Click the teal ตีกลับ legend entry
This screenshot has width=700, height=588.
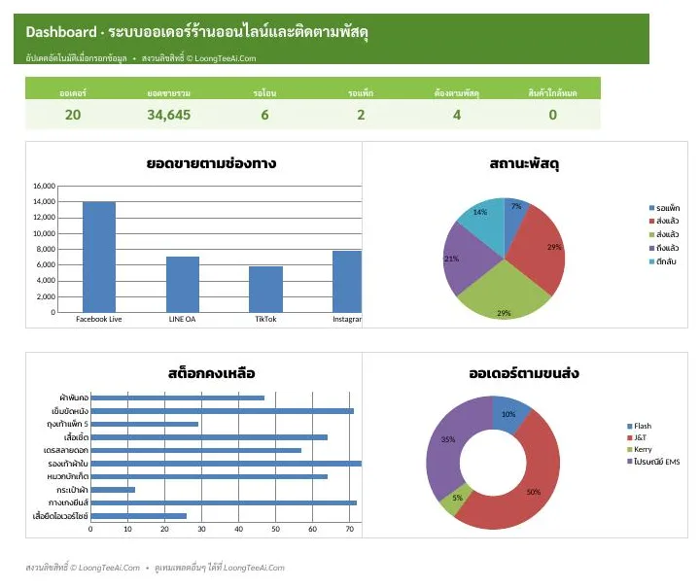click(x=662, y=261)
